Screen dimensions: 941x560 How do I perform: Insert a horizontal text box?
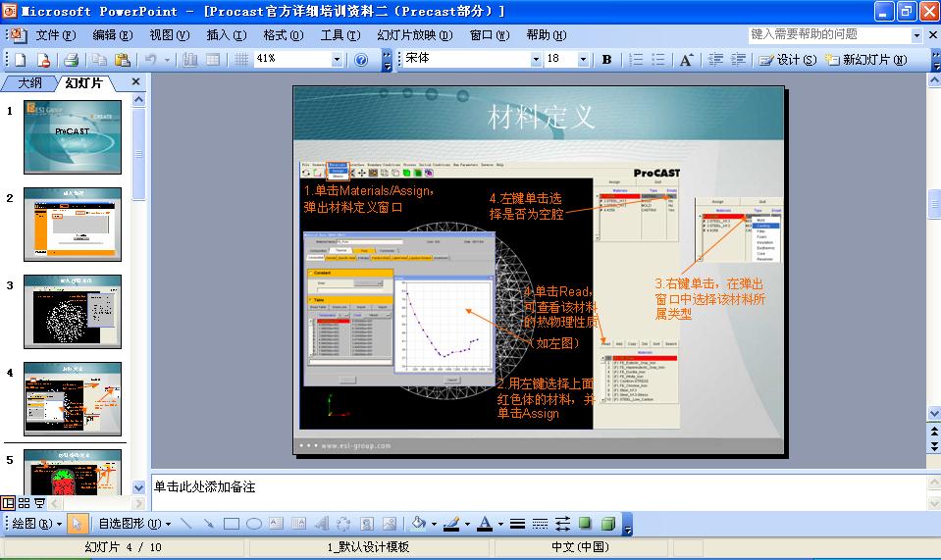(x=276, y=524)
